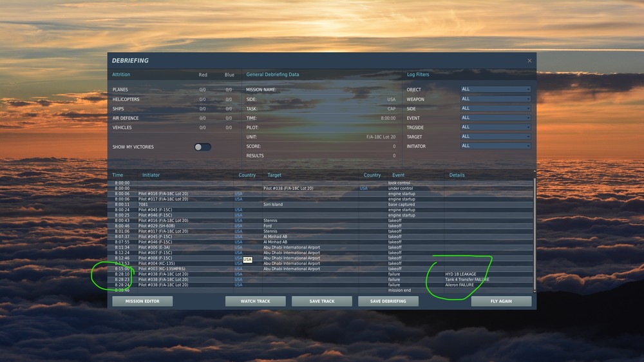
Task: Click the General Debriefing Data heading
Action: point(272,74)
